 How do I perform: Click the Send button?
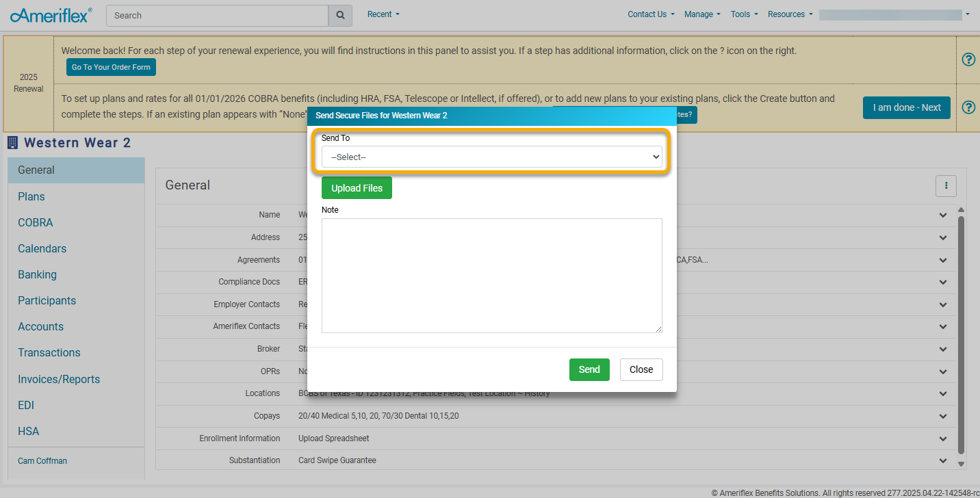pos(589,369)
